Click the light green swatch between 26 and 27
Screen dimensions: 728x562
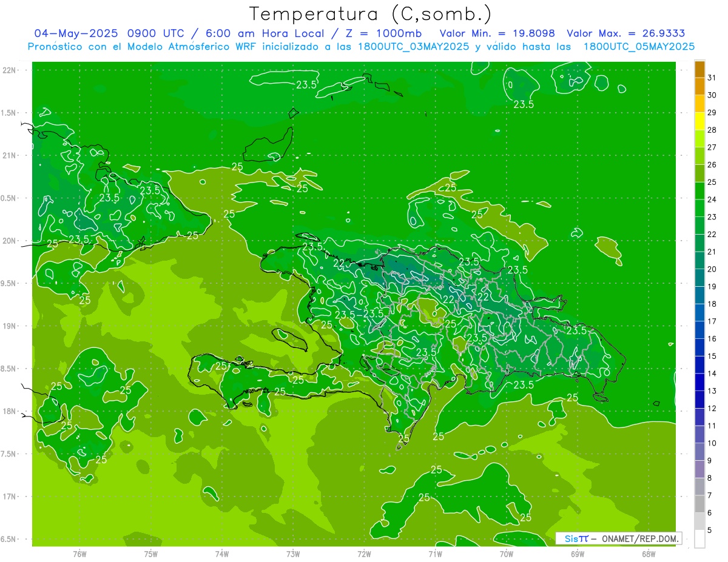tap(699, 156)
